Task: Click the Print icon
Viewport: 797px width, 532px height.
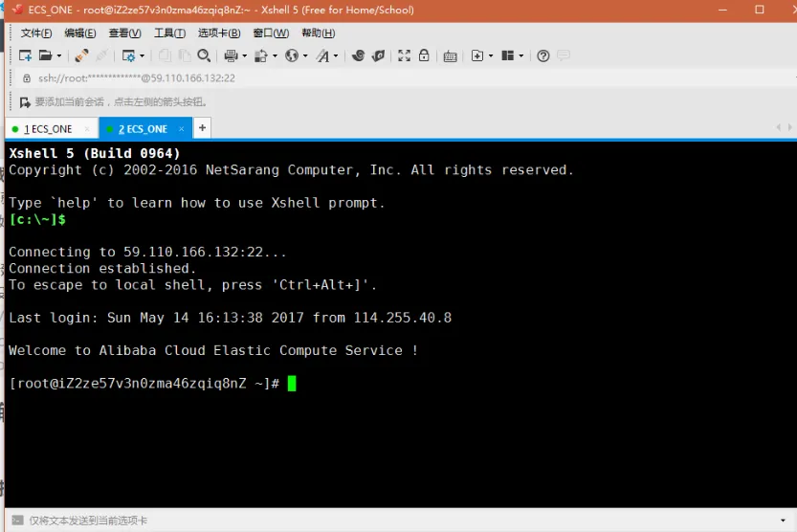Action: tap(232, 55)
